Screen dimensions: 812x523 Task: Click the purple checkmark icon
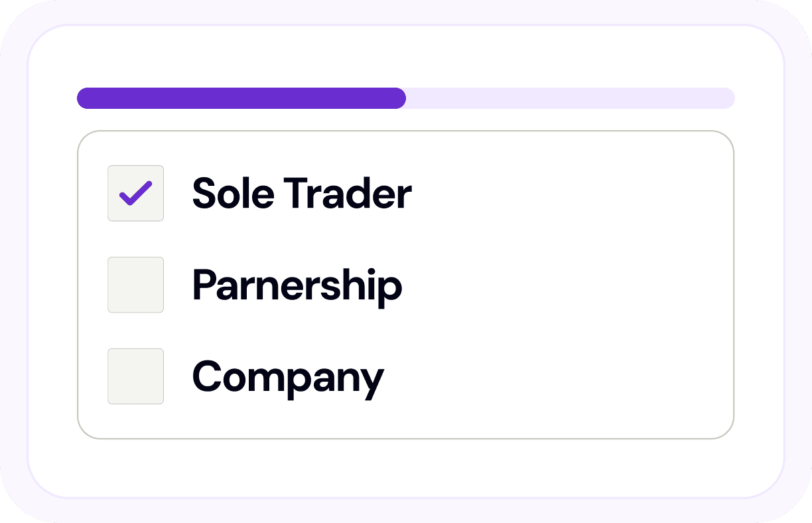tap(135, 193)
